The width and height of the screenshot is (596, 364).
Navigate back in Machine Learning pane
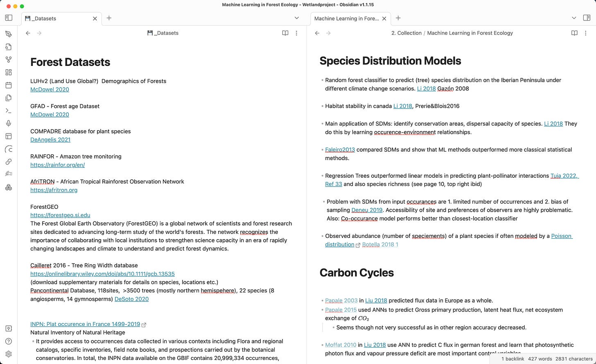pos(317,33)
